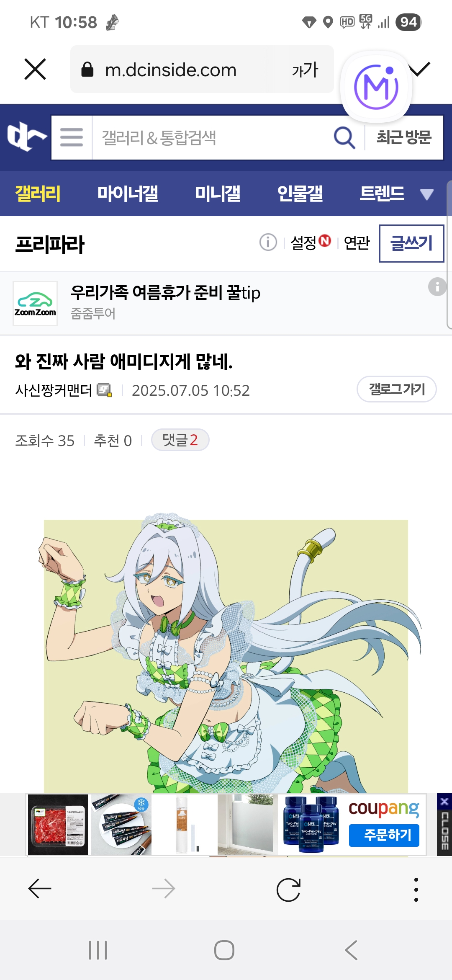Switch to 마이너갤 tab
452x980 pixels.
128,193
